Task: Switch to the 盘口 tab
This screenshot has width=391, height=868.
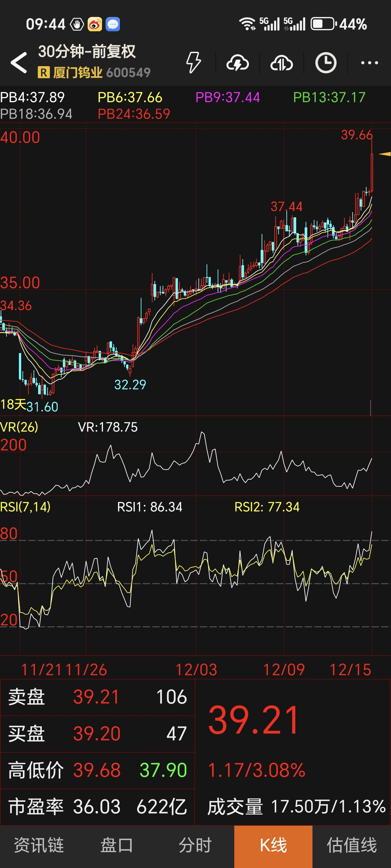Action: [117, 846]
